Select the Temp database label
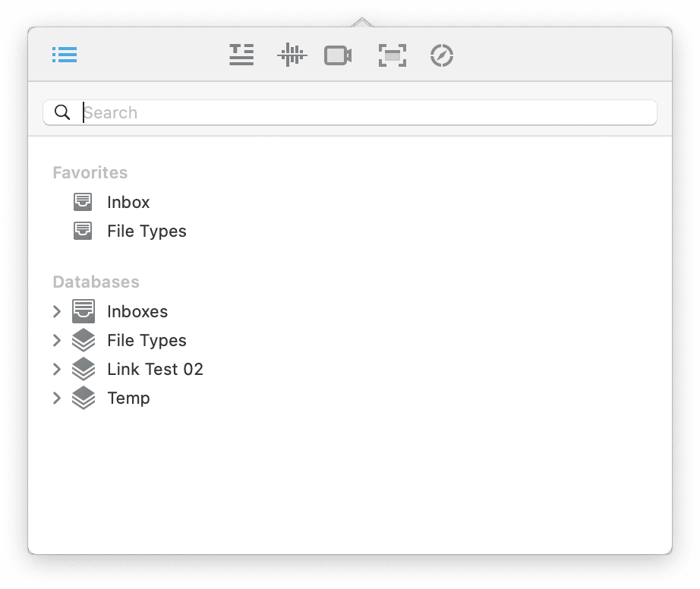Image resolution: width=700 pixels, height=589 pixels. click(x=128, y=398)
